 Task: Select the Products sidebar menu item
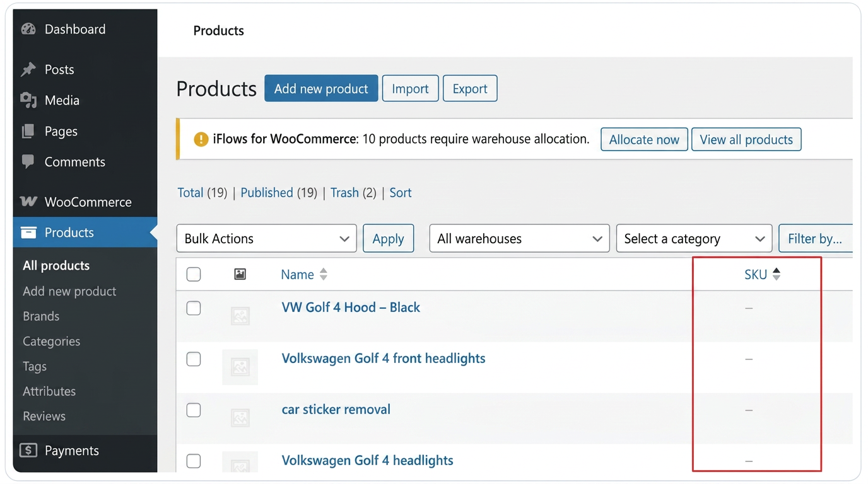85,233
